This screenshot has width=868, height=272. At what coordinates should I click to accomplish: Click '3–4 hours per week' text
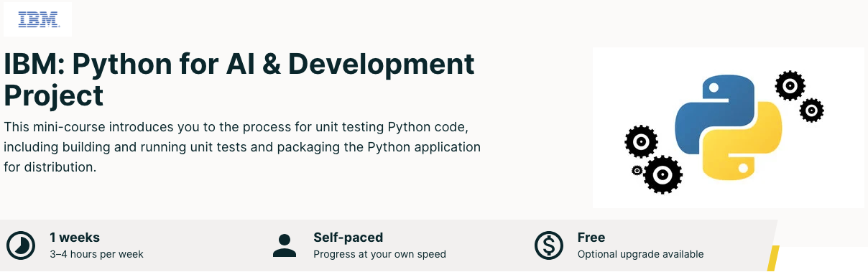click(96, 254)
